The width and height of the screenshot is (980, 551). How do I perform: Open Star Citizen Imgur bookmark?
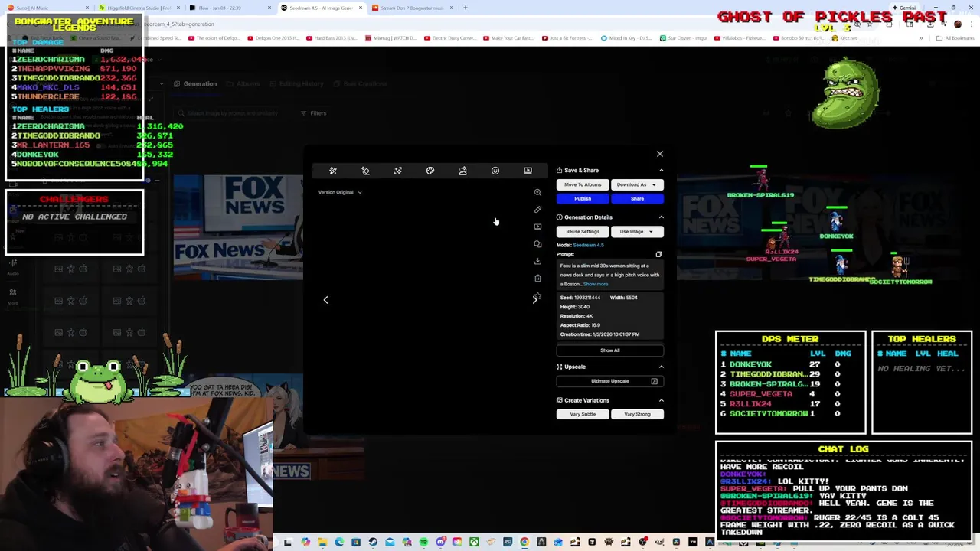click(684, 38)
